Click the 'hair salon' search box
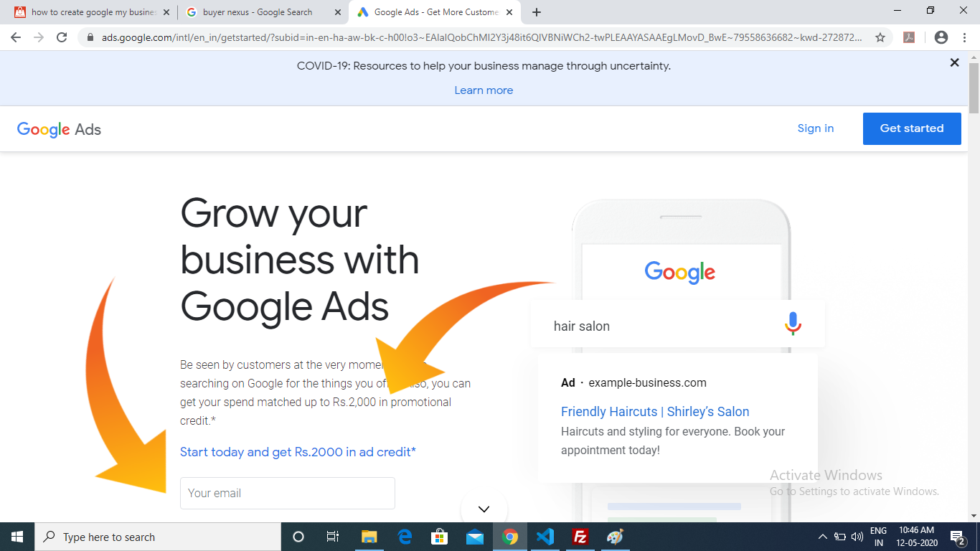This screenshot has height=551, width=980. point(678,325)
